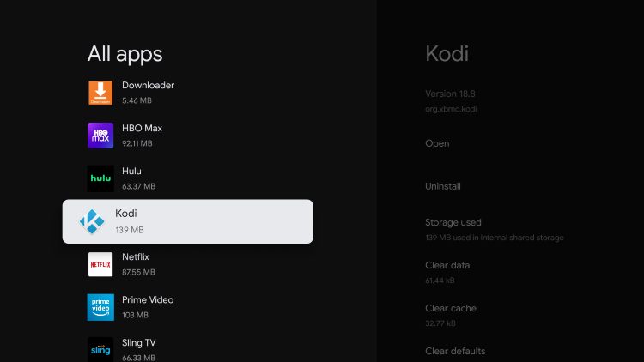Select the purple HBO Max icon

coord(100,136)
